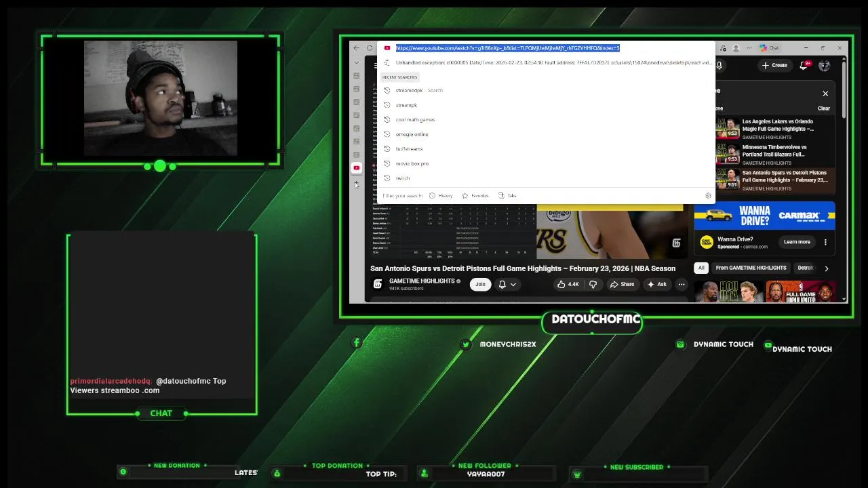The height and width of the screenshot is (488, 868).
Task: Filter address bar search by History
Action: coord(441,195)
